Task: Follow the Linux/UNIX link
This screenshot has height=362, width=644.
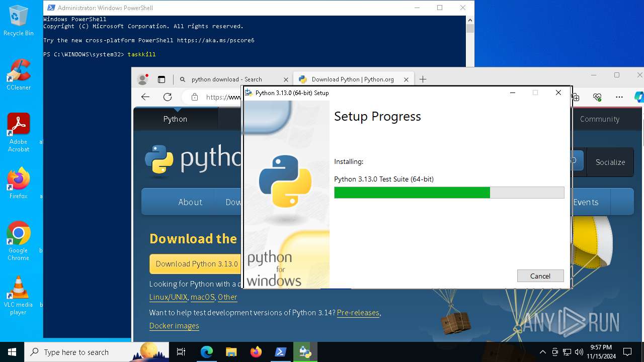Action: pyautogui.click(x=169, y=297)
